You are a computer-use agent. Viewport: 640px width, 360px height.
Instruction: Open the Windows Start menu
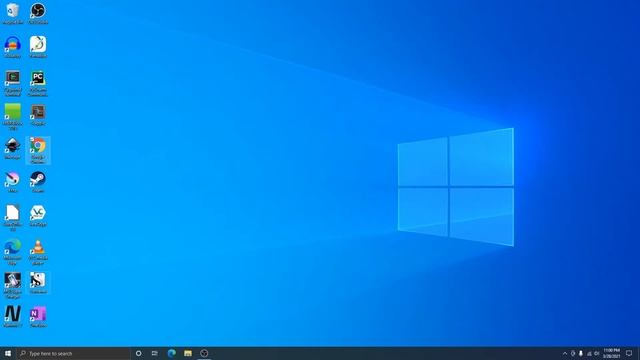coord(8,353)
